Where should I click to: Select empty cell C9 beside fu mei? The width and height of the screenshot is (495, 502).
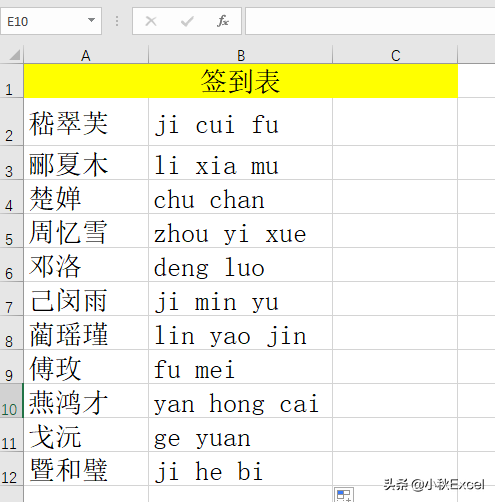(x=395, y=367)
